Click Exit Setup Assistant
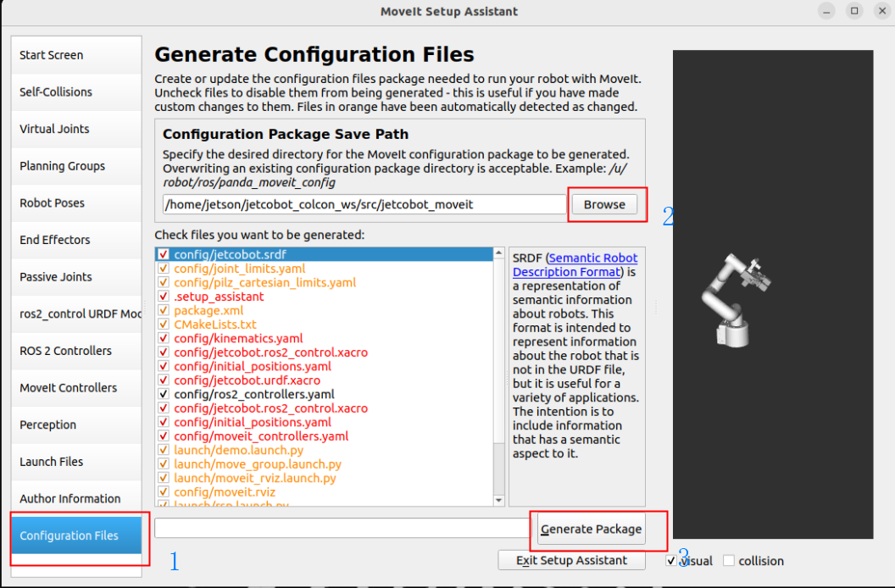Screen dimensions: 895x588 (571, 561)
